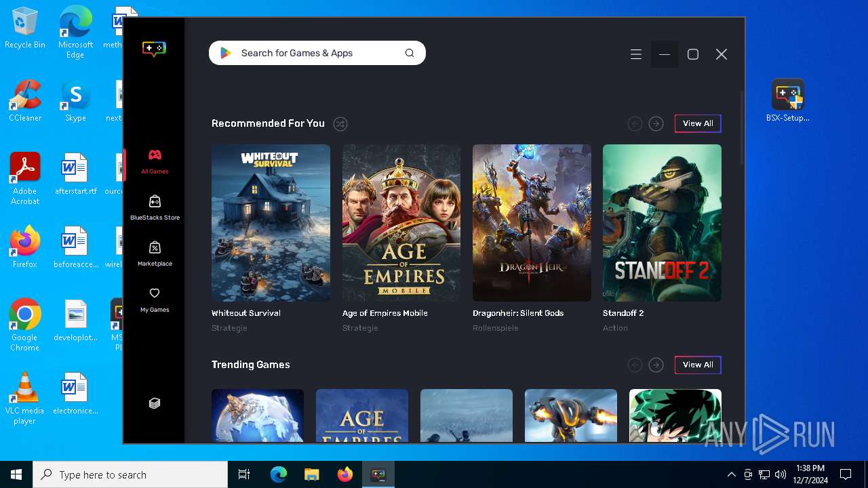Select Adobe Acrobat desktop shortcut

point(25,179)
